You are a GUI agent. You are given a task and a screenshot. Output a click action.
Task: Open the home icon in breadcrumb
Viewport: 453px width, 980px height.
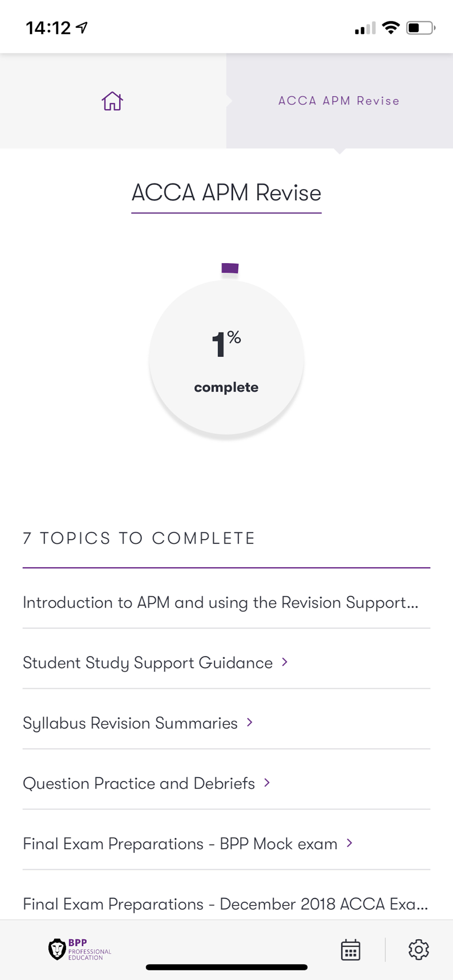pos(112,101)
